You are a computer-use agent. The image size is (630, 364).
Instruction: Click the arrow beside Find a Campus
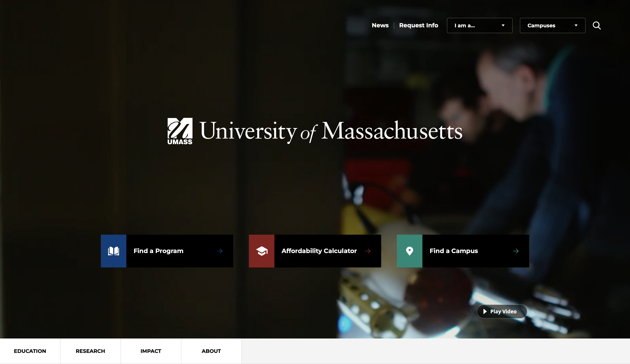[516, 251]
